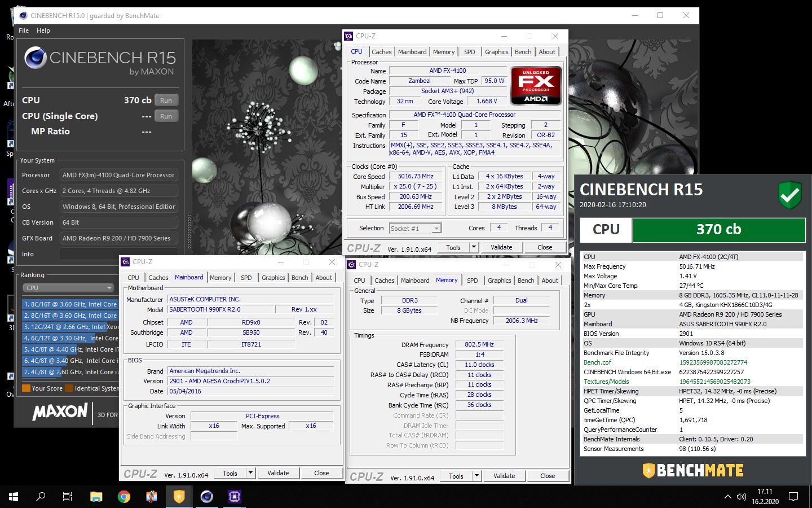Switch to Caches tab in CPU-tab window

382,52
